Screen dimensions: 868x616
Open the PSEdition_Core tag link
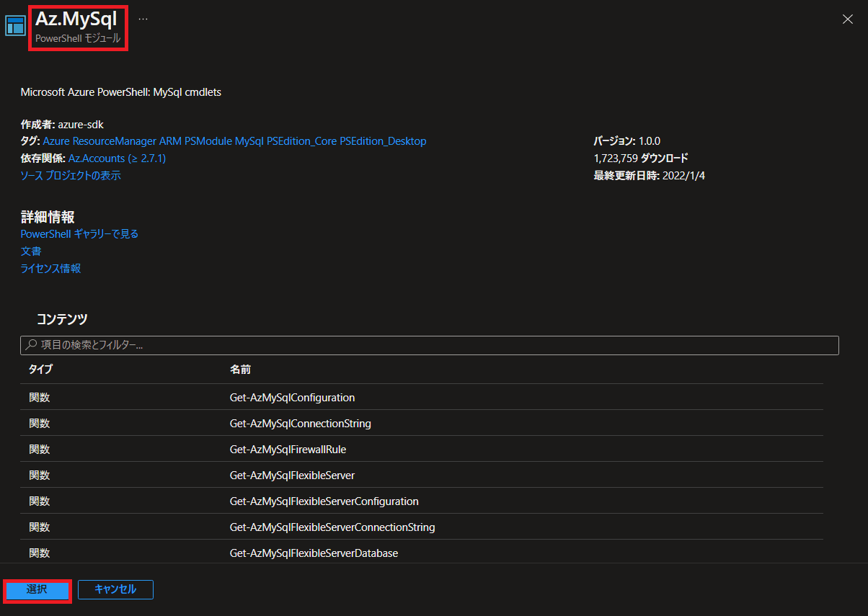[301, 141]
